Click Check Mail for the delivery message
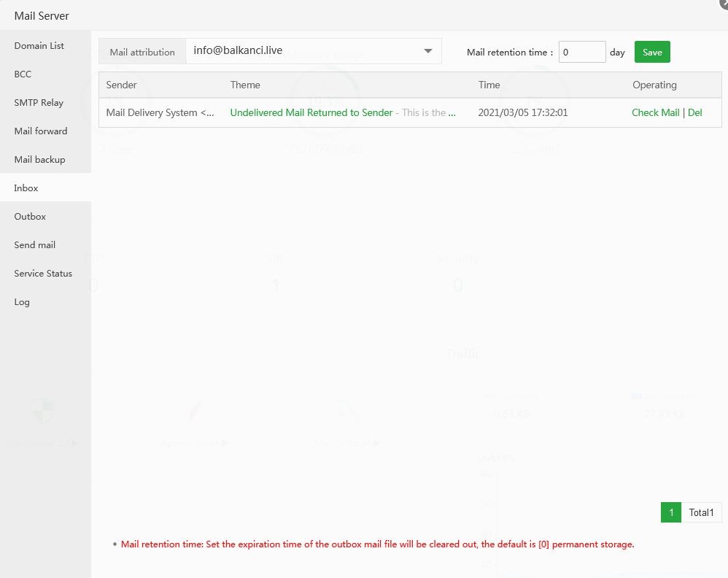728x578 pixels. click(x=655, y=112)
